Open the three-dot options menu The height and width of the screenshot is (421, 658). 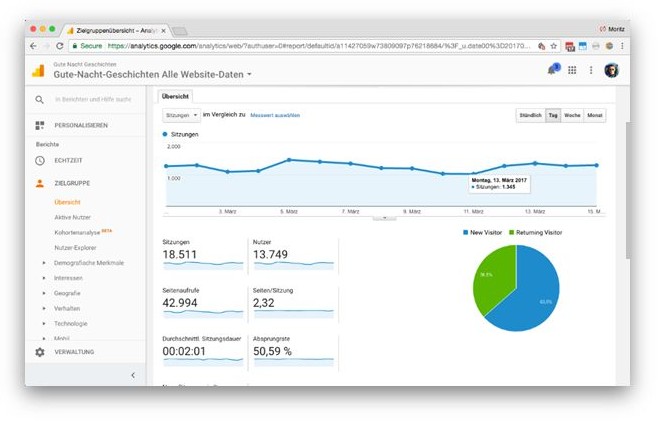[x=591, y=70]
